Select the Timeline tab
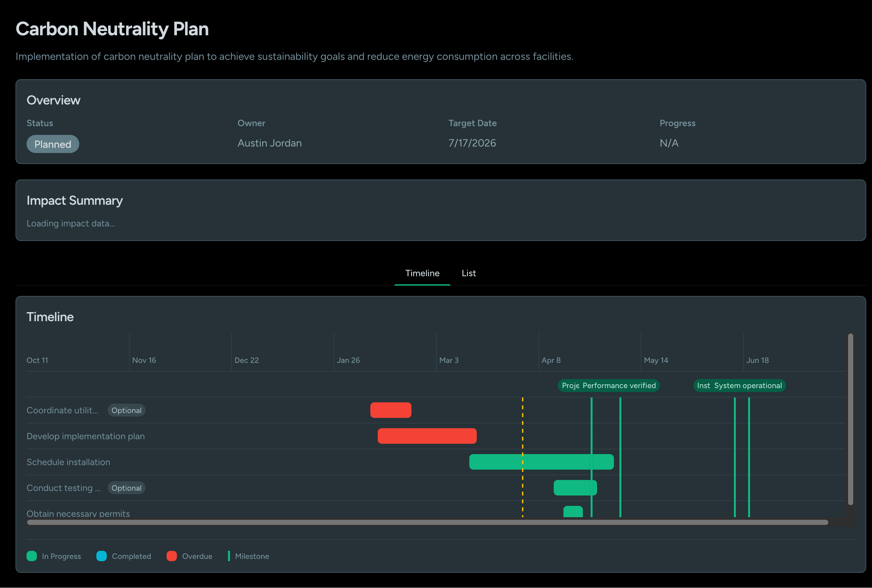Image resolution: width=872 pixels, height=588 pixels. [x=422, y=273]
